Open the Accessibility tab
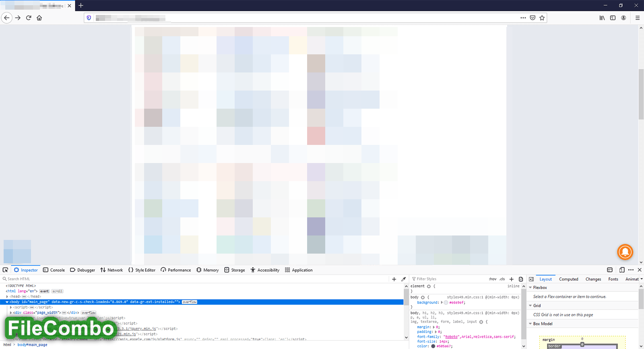The image size is (644, 349). (x=265, y=270)
